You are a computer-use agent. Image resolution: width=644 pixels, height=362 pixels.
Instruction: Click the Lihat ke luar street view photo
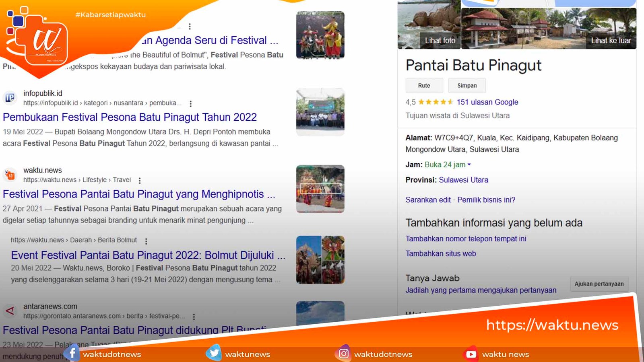point(549,28)
